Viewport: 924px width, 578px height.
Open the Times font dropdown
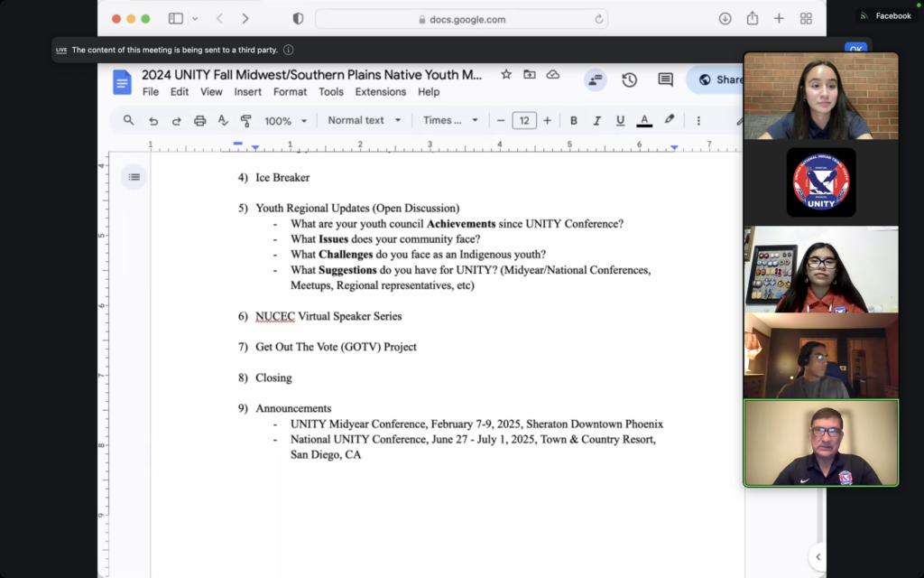point(450,120)
